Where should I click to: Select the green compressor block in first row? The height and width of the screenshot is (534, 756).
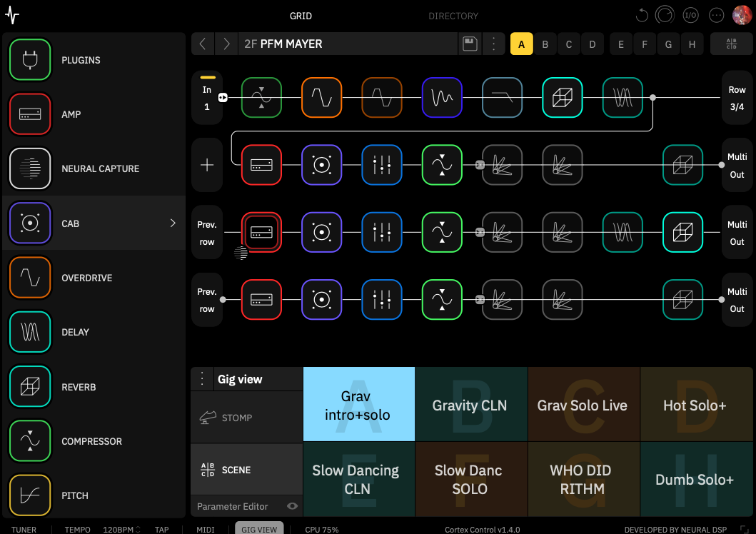click(x=261, y=98)
